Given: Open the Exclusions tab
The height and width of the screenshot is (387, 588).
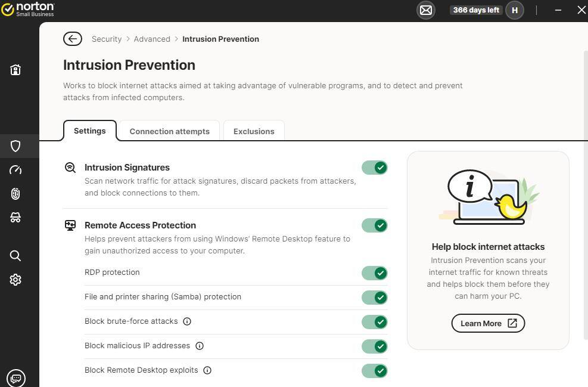Looking at the screenshot, I should [x=254, y=131].
